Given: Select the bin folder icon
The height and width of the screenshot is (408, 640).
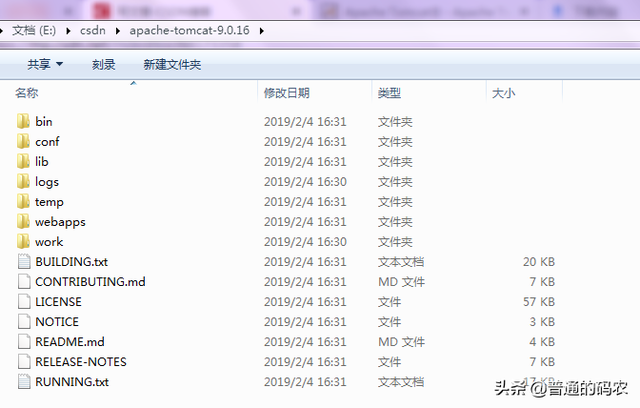Looking at the screenshot, I should coord(23,121).
